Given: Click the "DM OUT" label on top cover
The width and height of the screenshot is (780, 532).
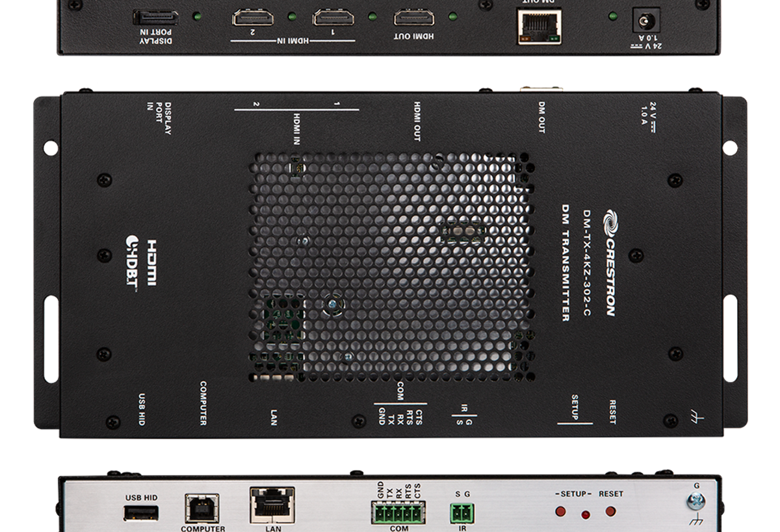Looking at the screenshot, I should point(541,117).
